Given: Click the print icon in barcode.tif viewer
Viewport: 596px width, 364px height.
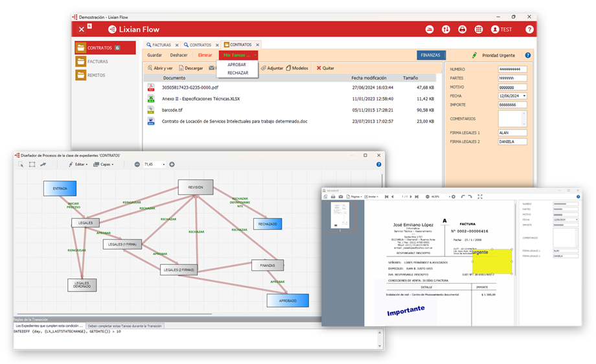Looking at the screenshot, I should [333, 196].
